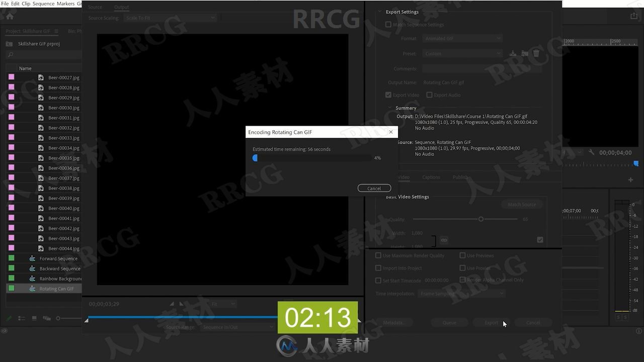Click the Metadata button
The width and height of the screenshot is (644, 362).
[x=394, y=323]
